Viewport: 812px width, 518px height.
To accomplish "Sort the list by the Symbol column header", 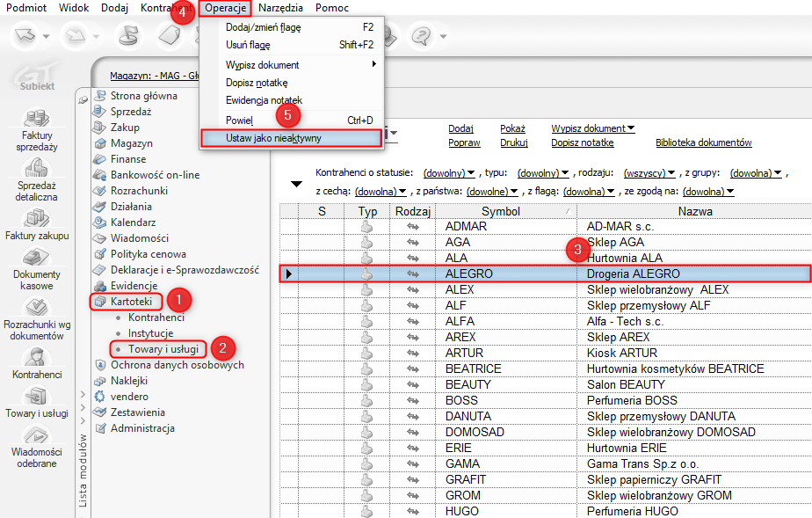I will pyautogui.click(x=506, y=211).
